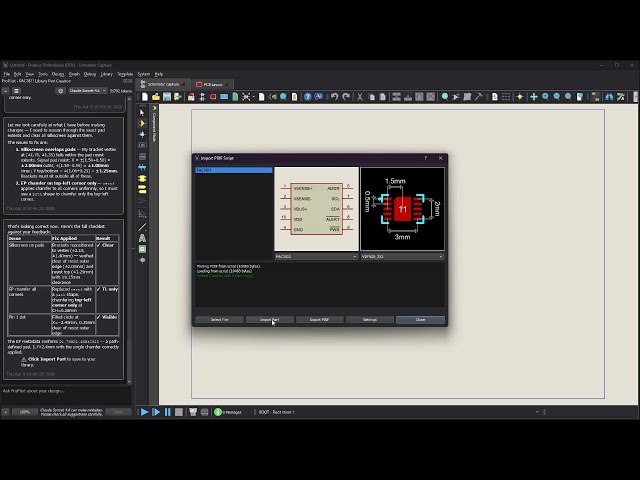Click New Project toolbar icon
Image resolution: width=640 pixels, height=480 pixels.
click(x=145, y=97)
